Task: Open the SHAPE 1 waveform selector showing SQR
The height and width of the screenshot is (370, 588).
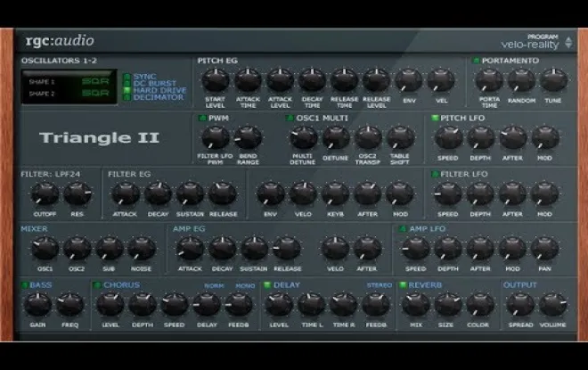Action: point(95,82)
